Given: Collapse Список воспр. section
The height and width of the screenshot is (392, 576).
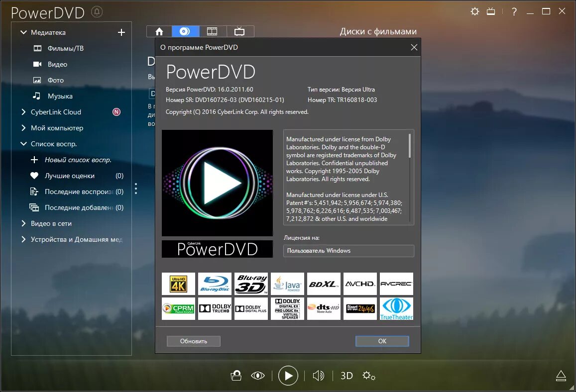Looking at the screenshot, I should (23, 144).
